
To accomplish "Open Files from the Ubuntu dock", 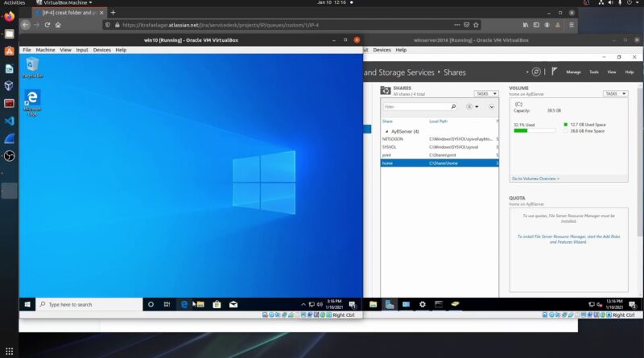I will [9, 34].
